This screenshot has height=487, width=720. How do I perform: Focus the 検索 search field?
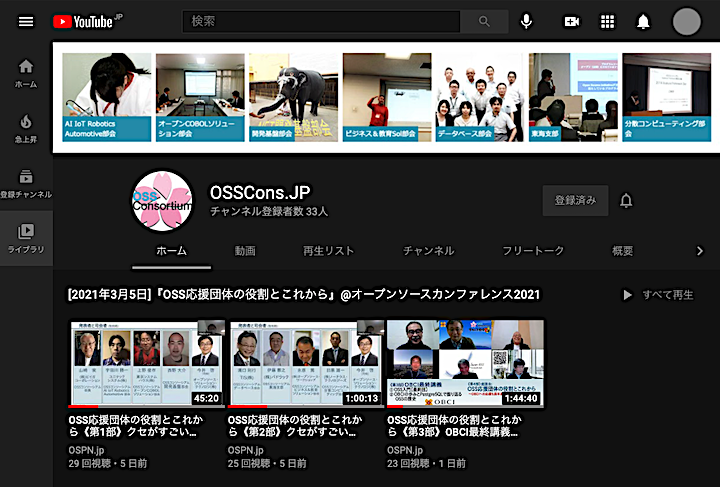coord(321,21)
